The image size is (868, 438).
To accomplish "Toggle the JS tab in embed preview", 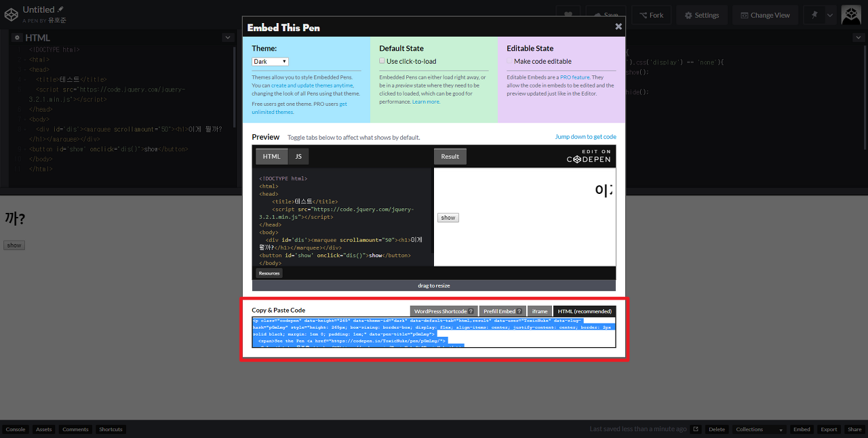I will click(x=298, y=157).
